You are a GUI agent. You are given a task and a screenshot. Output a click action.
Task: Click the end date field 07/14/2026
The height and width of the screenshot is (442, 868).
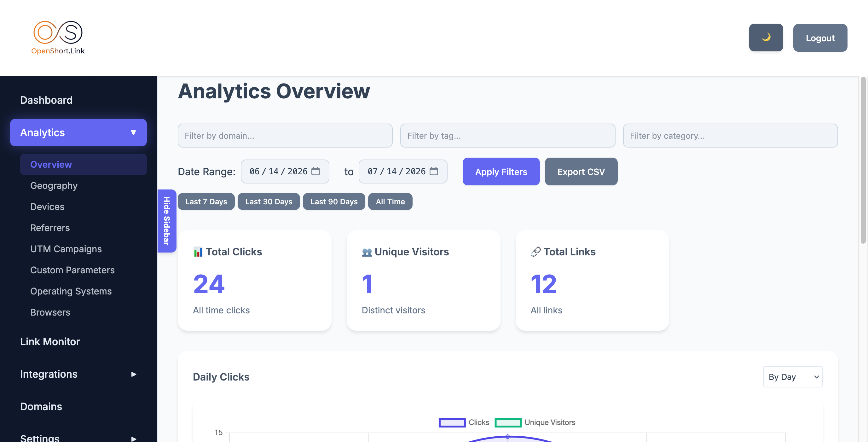[x=403, y=171]
